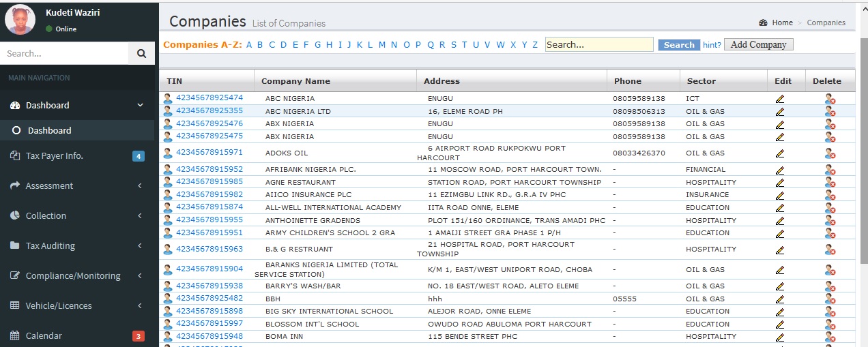This screenshot has width=868, height=347.
Task: Open TIN link 42345678915971
Action: 209,153
